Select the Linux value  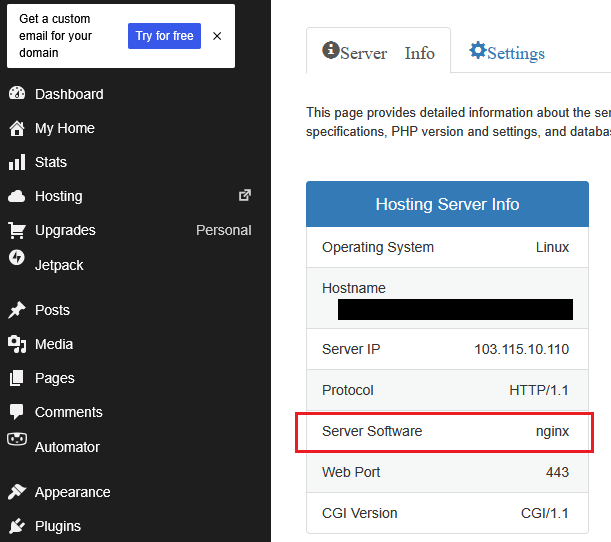(x=552, y=247)
